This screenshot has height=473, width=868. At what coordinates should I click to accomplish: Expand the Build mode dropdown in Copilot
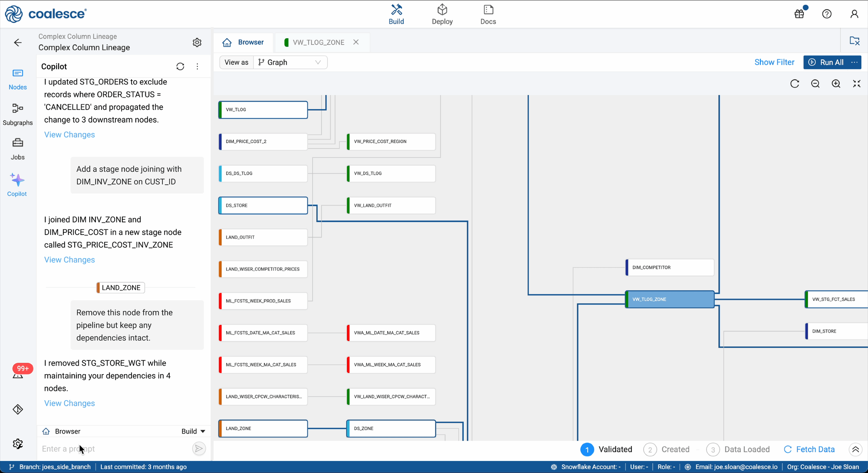click(193, 431)
